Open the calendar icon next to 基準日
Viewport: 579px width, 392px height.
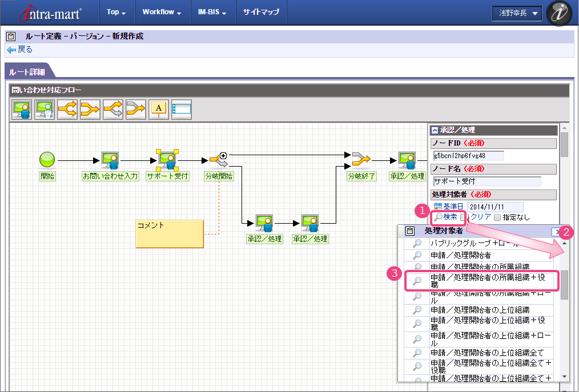click(438, 207)
